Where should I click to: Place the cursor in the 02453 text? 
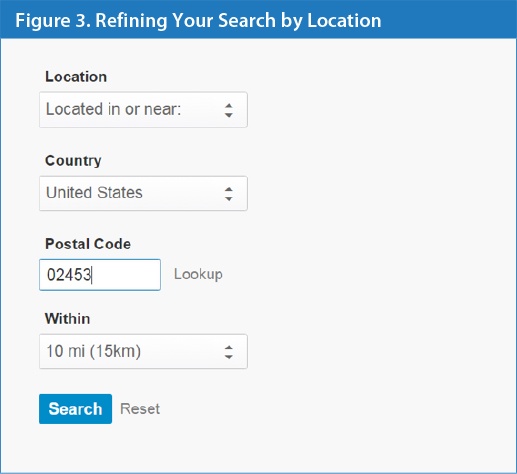tap(69, 275)
